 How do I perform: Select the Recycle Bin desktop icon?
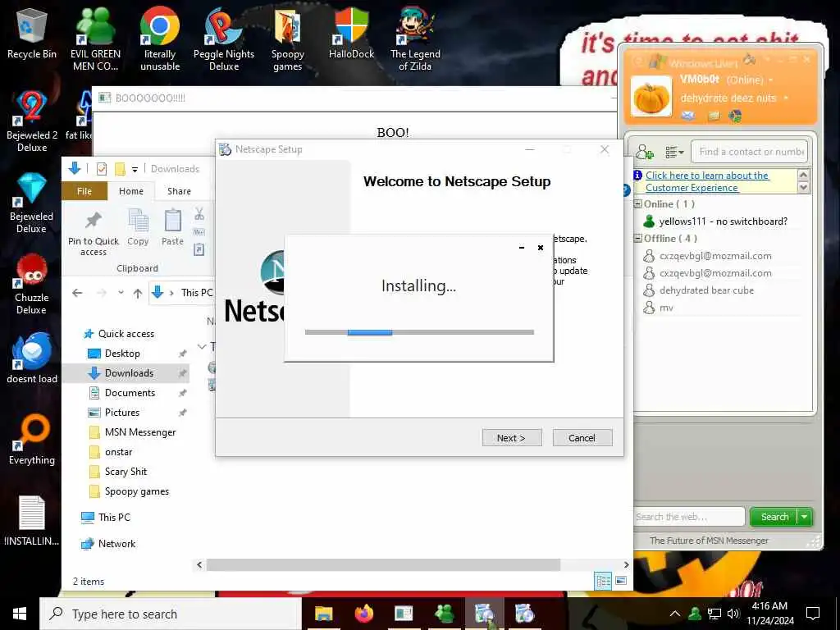click(32, 34)
